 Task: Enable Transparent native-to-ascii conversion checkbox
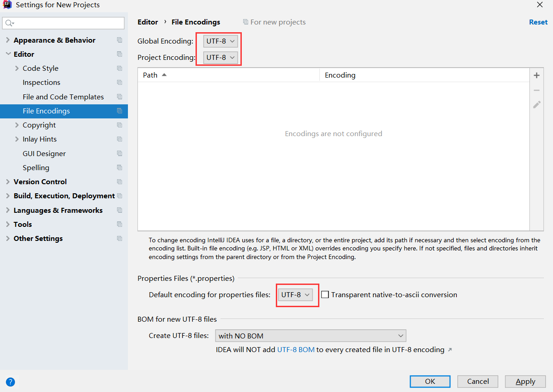[325, 294]
